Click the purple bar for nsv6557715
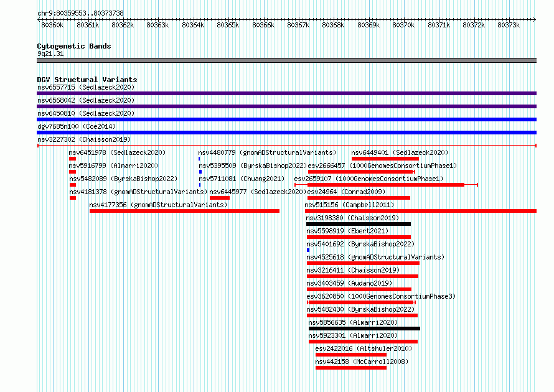 pyautogui.click(x=286, y=93)
